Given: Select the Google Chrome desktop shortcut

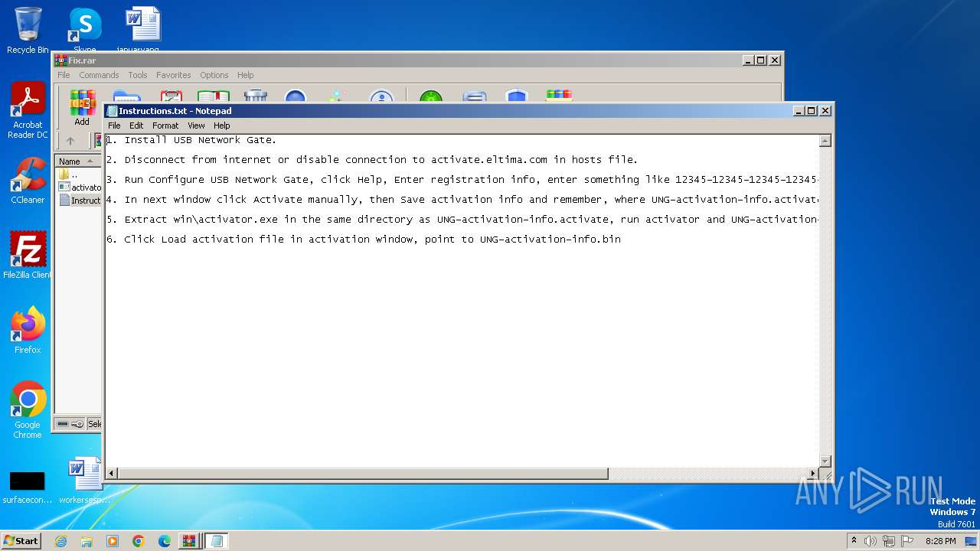Looking at the screenshot, I should pos(28,410).
